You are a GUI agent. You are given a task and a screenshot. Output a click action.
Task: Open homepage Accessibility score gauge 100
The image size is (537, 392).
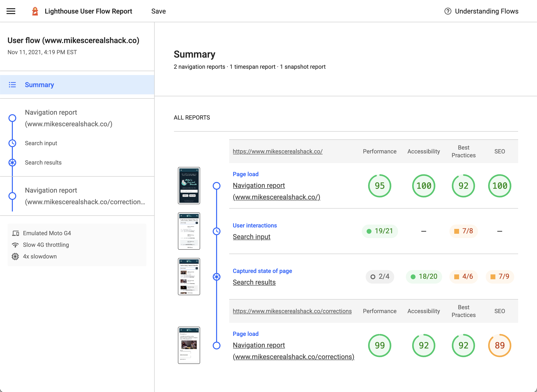tap(424, 186)
